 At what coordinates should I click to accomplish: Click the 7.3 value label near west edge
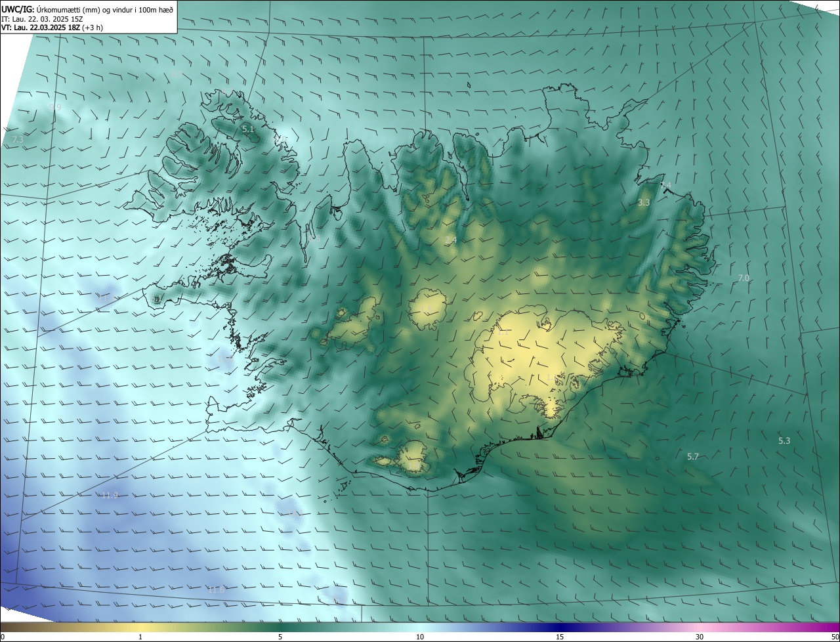click(18, 140)
